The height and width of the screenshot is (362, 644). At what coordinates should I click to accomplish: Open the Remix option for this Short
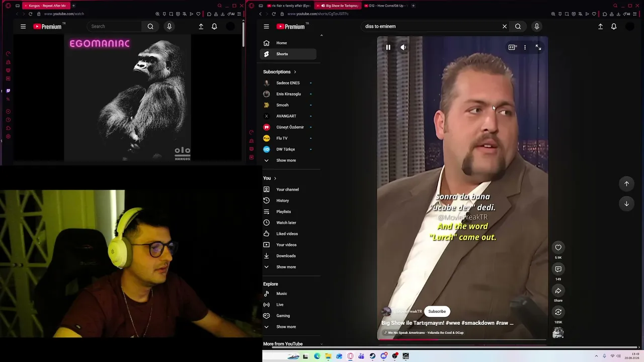tap(558, 312)
